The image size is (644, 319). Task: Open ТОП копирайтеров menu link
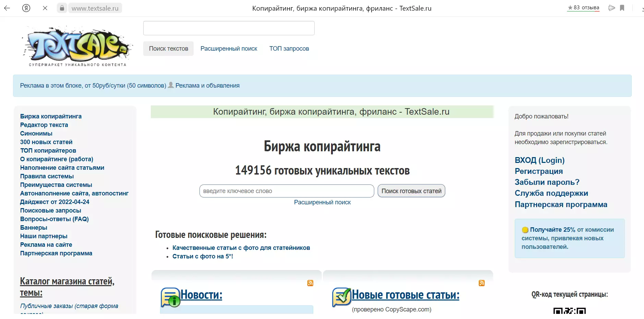click(x=48, y=151)
